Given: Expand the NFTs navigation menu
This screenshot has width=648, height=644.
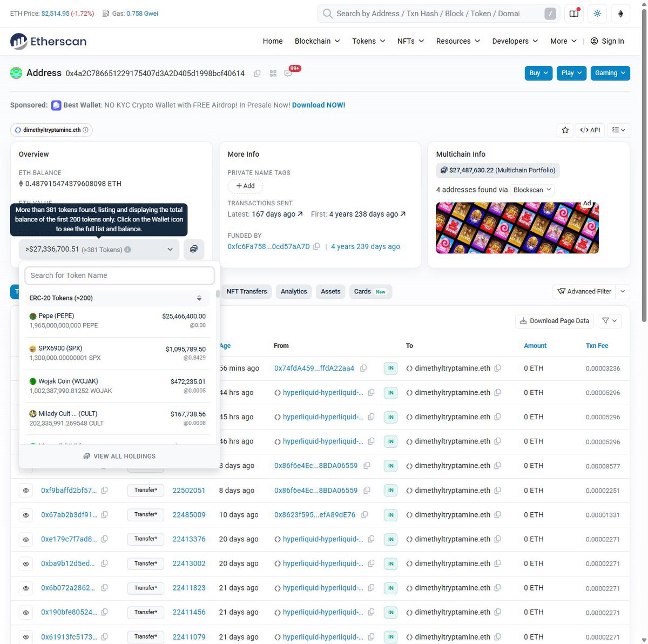Looking at the screenshot, I should pos(411,41).
